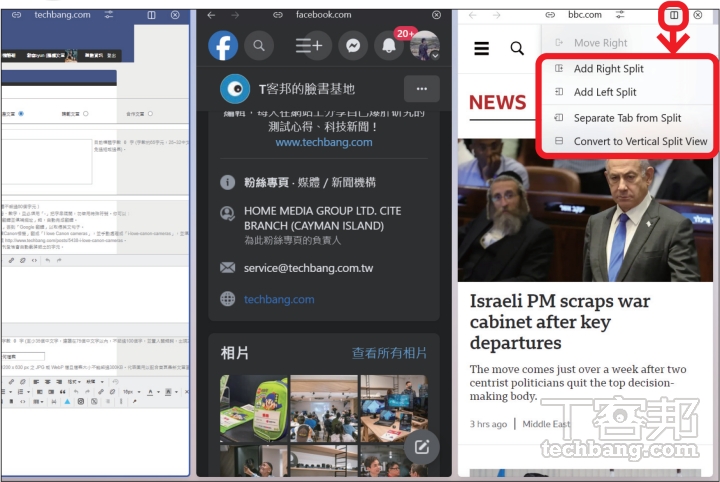Go forward in the facebook.com pane

(x=235, y=15)
